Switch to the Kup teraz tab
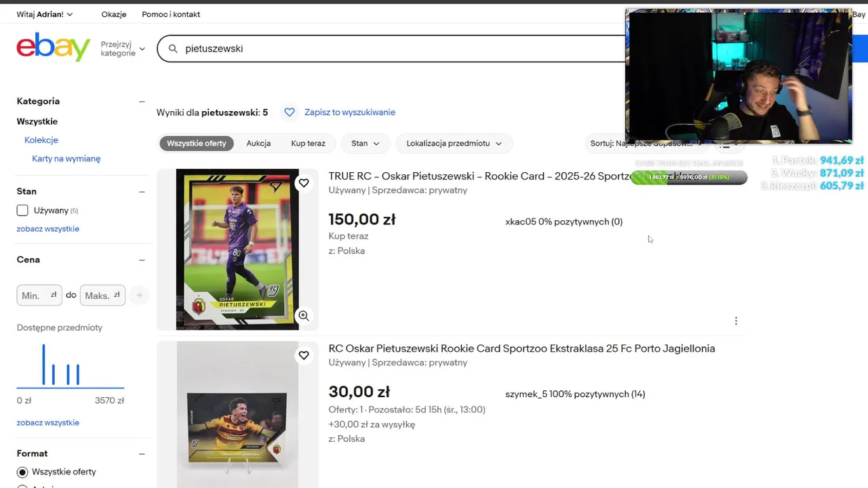This screenshot has width=868, height=488. click(309, 144)
